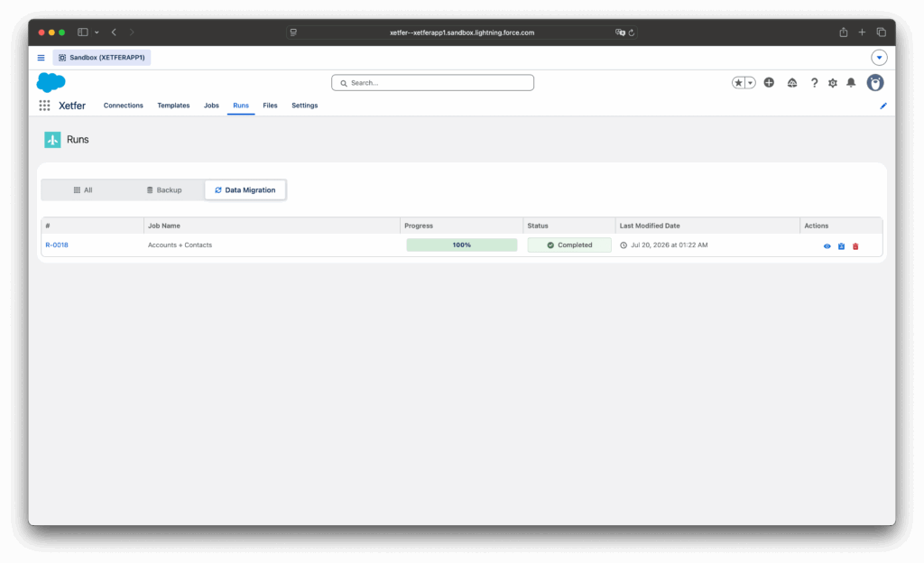Go to the Jobs tab
This screenshot has width=924, height=563.
211,106
